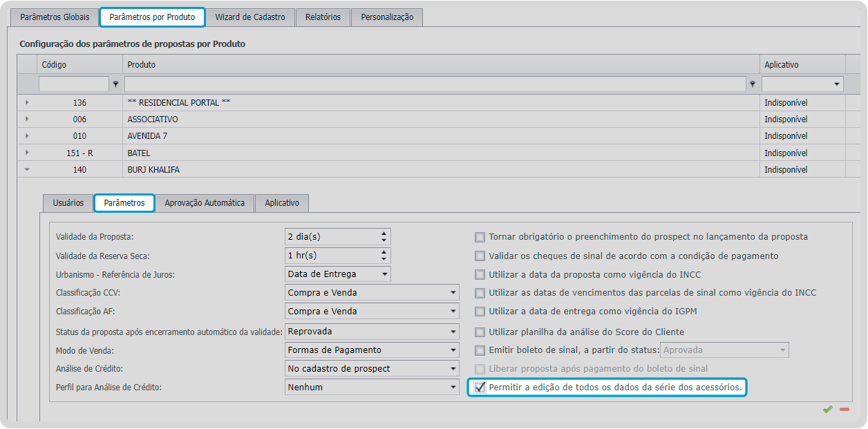Click code cell '151 - R'
Screen dimensions: 868x429
click(x=79, y=153)
